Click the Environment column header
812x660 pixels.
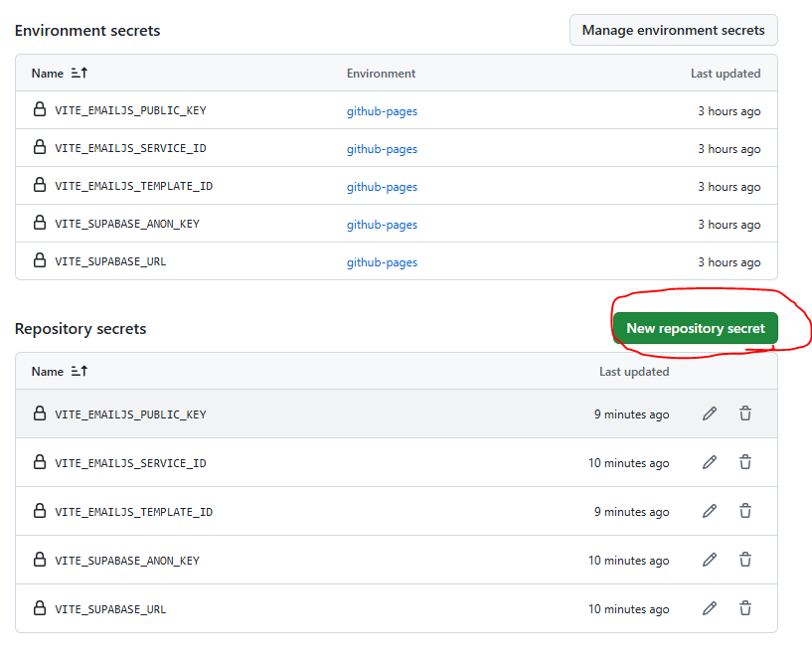381,74
